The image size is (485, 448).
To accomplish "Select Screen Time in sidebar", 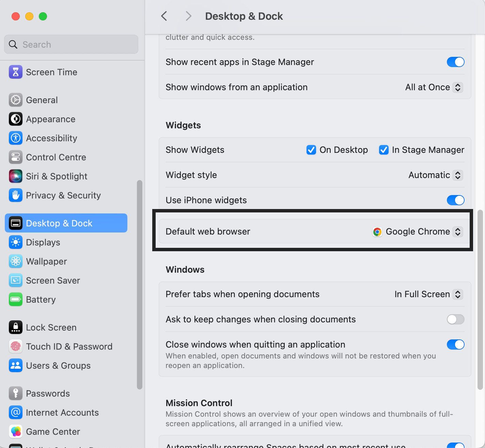I will [x=52, y=72].
